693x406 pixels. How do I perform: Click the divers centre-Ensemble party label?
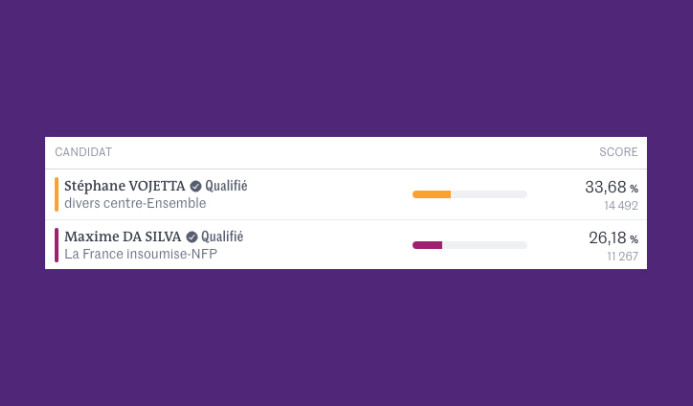[135, 203]
